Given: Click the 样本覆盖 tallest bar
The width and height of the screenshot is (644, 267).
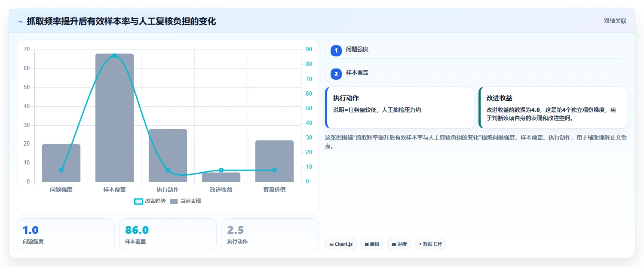Looking at the screenshot, I should 114,118.
